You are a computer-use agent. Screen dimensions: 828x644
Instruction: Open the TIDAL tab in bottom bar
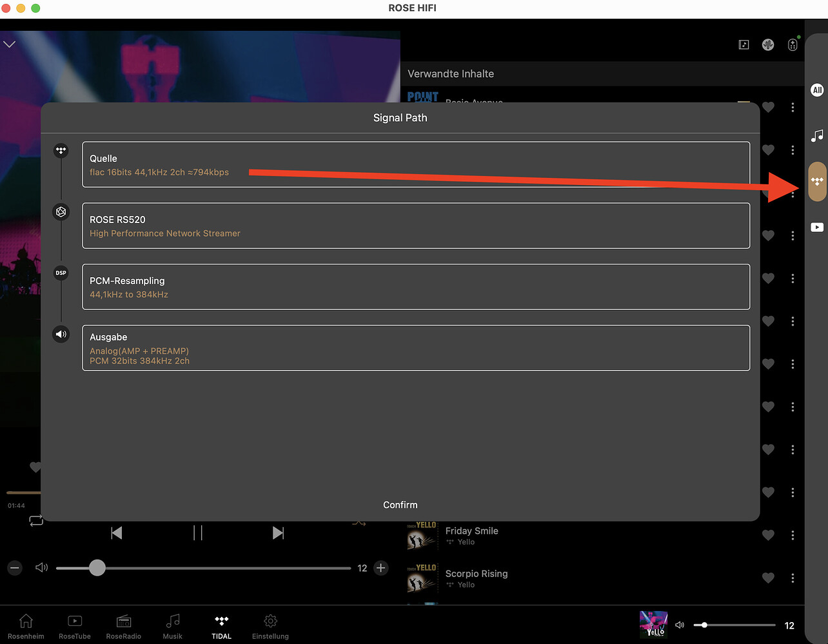coord(221,626)
